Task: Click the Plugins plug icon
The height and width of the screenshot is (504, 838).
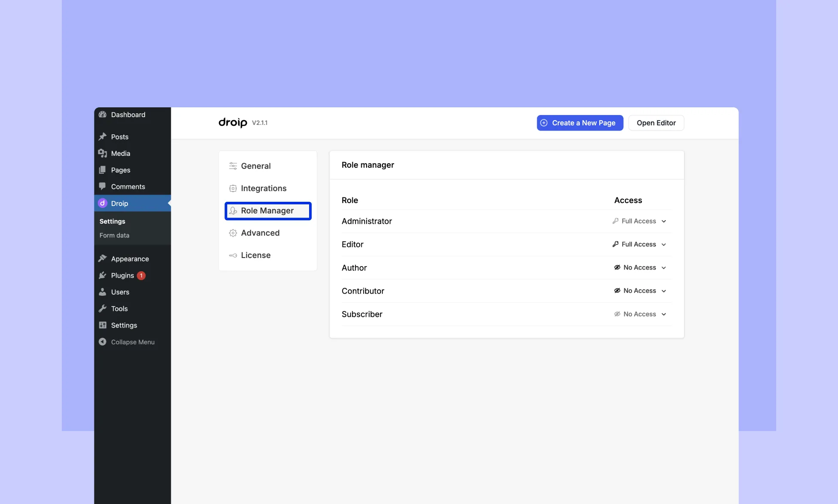Action: (x=102, y=275)
